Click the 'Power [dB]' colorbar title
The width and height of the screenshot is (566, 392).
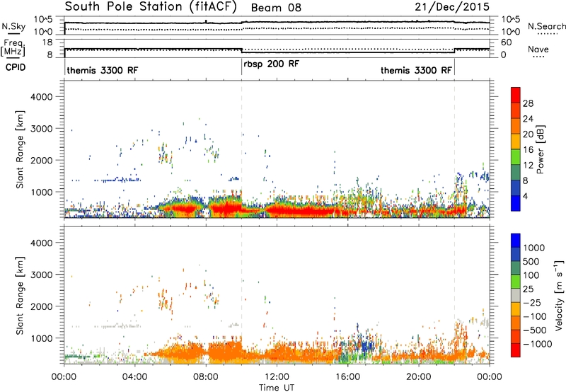tap(540, 149)
